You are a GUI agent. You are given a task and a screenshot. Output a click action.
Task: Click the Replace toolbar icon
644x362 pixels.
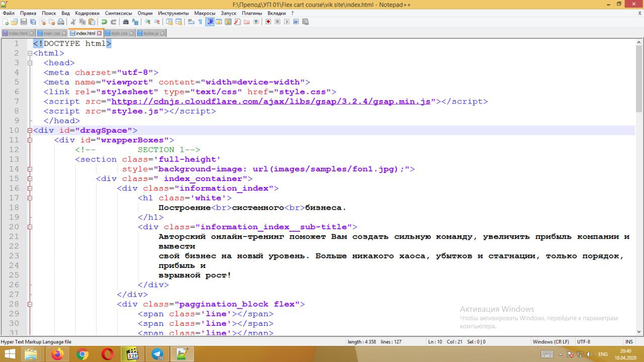(135, 22)
